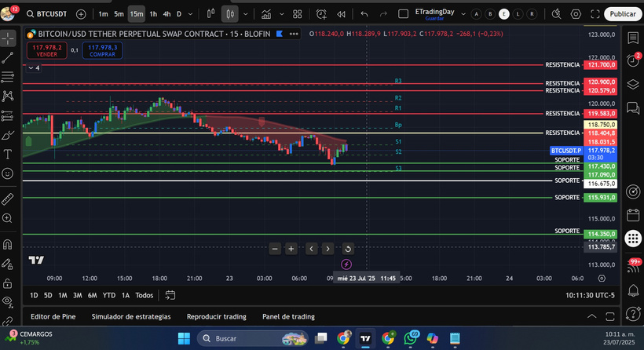The height and width of the screenshot is (350, 644).
Task: Switch to the Editor de Pine tab
Action: (x=53, y=317)
